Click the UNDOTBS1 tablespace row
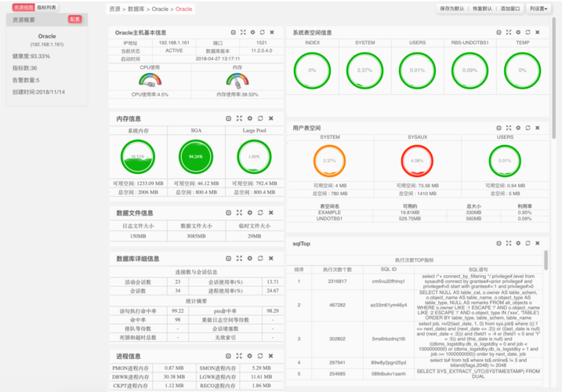The width and height of the screenshot is (562, 392). (x=418, y=219)
